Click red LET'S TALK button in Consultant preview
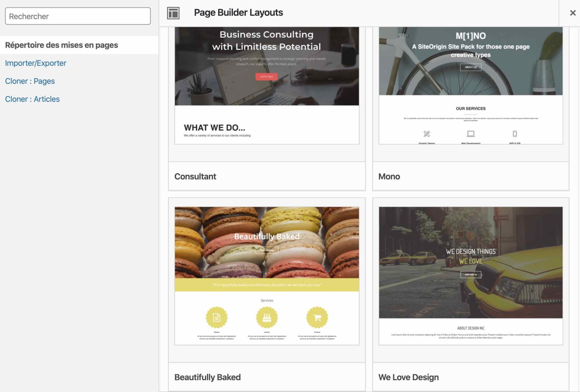580x392 pixels. 266,77
